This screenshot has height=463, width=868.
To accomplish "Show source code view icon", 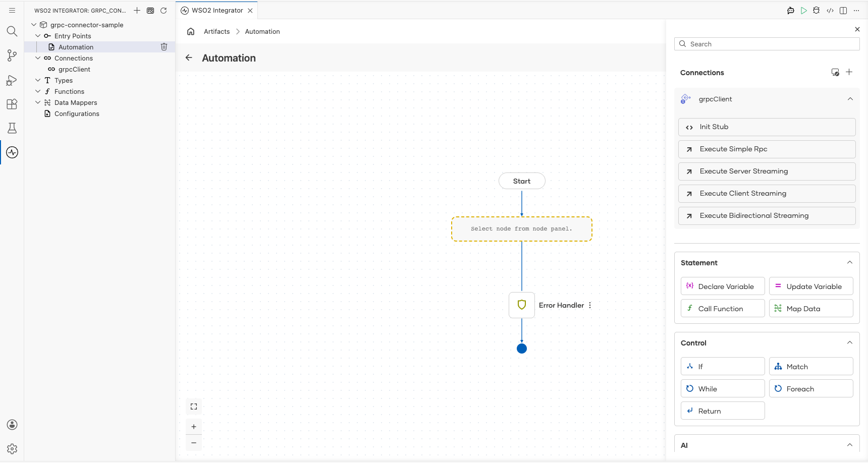I will tap(830, 10).
